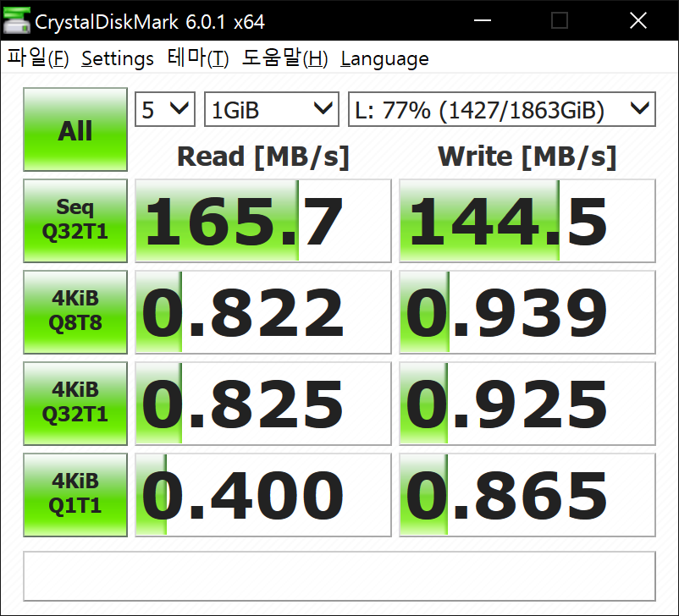Start the 4KiB Q32T1 test
The image size is (679, 616).
[x=75, y=404]
